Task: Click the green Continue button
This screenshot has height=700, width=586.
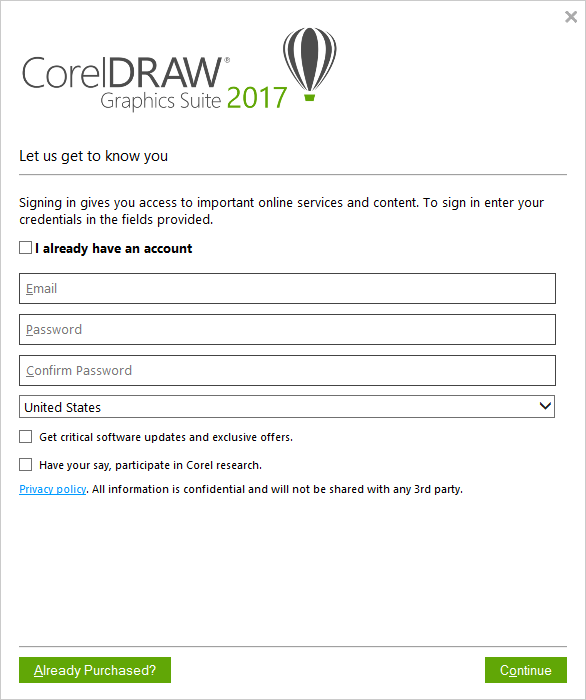Action: pos(526,670)
